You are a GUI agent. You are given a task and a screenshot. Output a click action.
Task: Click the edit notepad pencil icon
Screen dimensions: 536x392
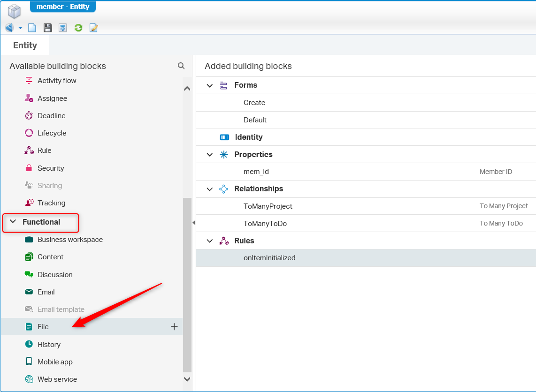pyautogui.click(x=94, y=28)
